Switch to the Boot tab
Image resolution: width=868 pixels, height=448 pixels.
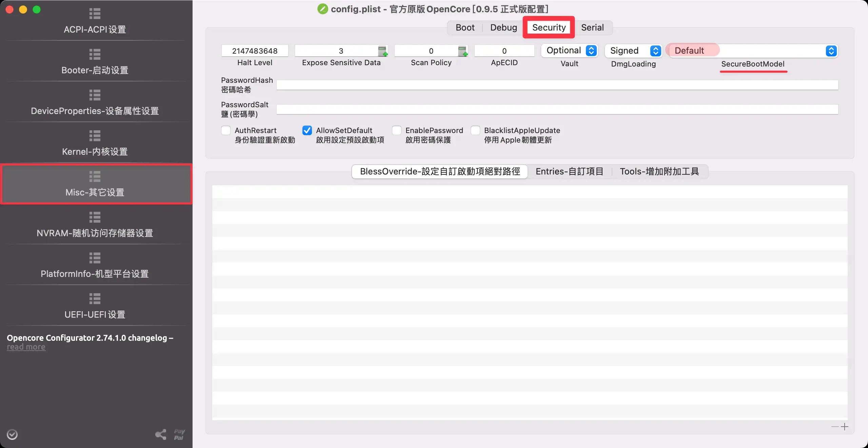pyautogui.click(x=465, y=27)
